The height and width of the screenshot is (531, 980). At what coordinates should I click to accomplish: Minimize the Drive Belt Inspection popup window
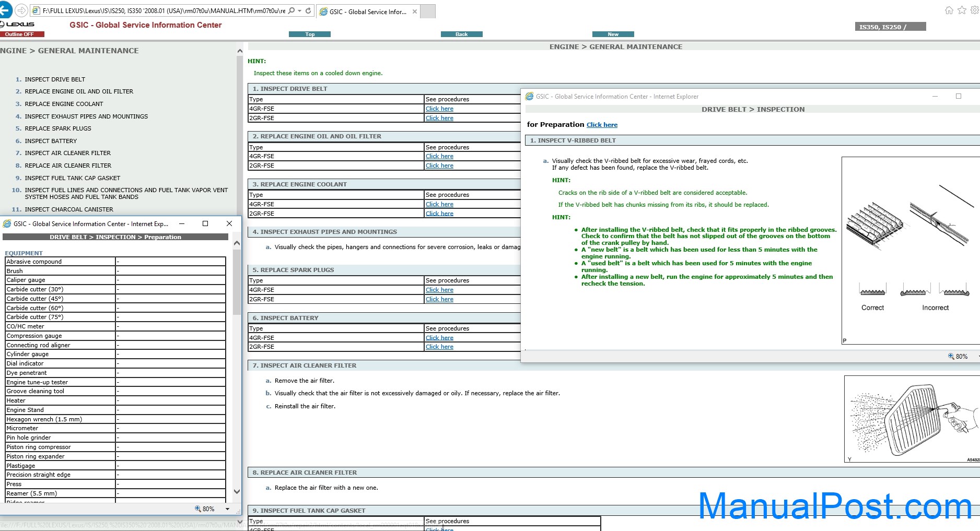point(935,96)
